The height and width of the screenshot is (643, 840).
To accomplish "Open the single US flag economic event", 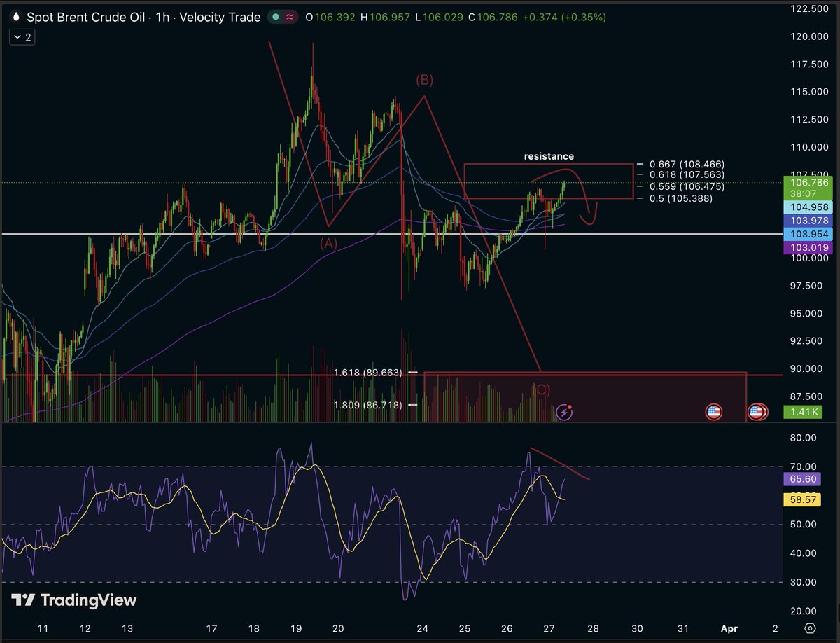I will tap(713, 412).
